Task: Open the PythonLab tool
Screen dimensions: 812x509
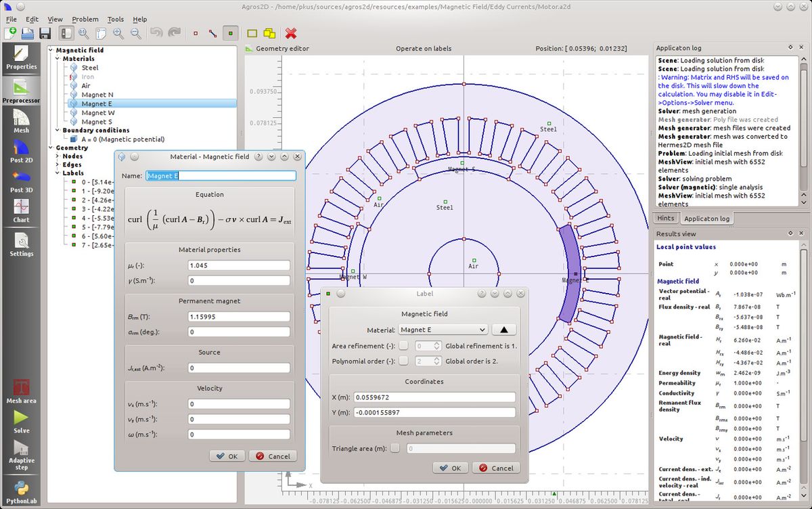Action: [21, 492]
